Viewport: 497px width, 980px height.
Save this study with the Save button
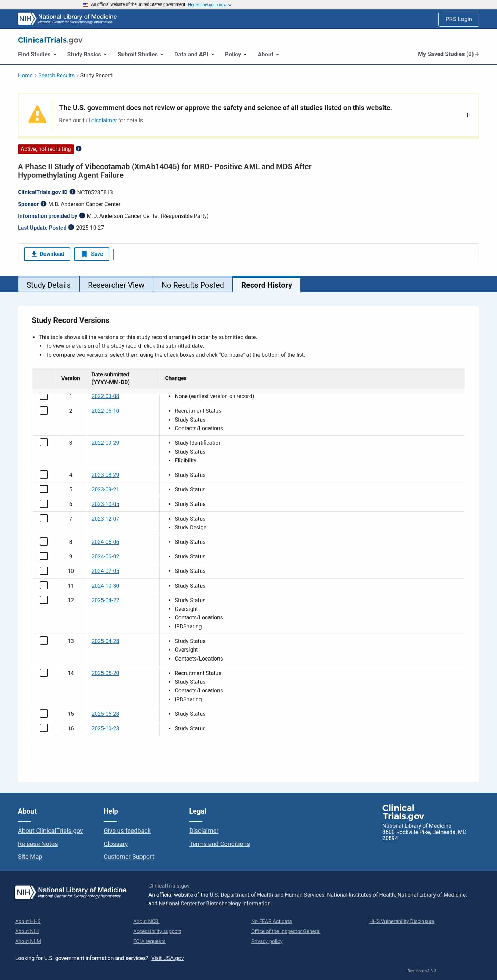click(x=92, y=254)
